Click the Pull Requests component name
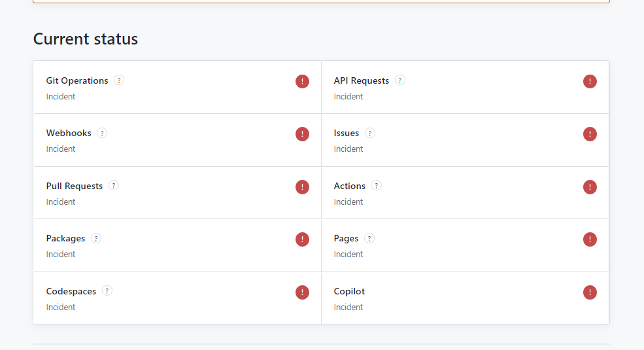Screen dimensions: 644x350 click(x=75, y=186)
